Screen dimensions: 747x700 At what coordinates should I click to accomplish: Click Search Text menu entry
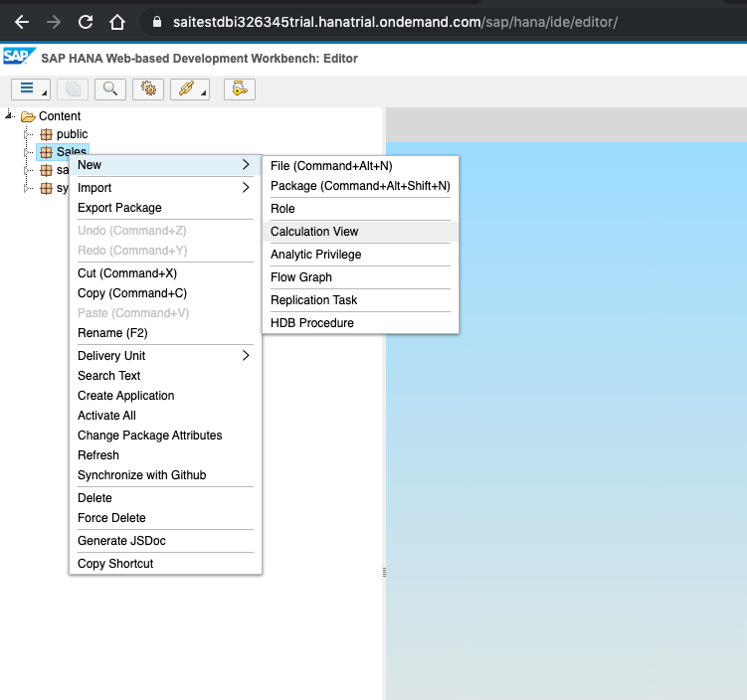point(165,376)
